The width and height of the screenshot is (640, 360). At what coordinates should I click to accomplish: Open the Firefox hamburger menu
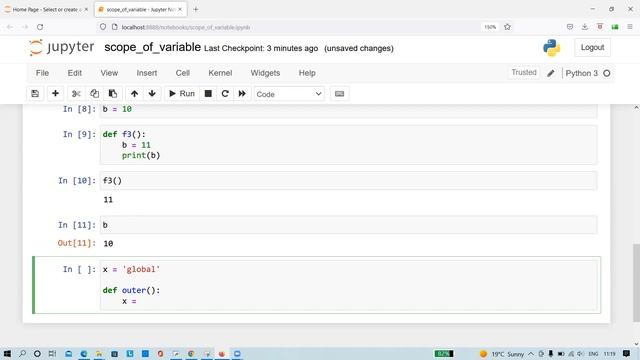click(630, 27)
